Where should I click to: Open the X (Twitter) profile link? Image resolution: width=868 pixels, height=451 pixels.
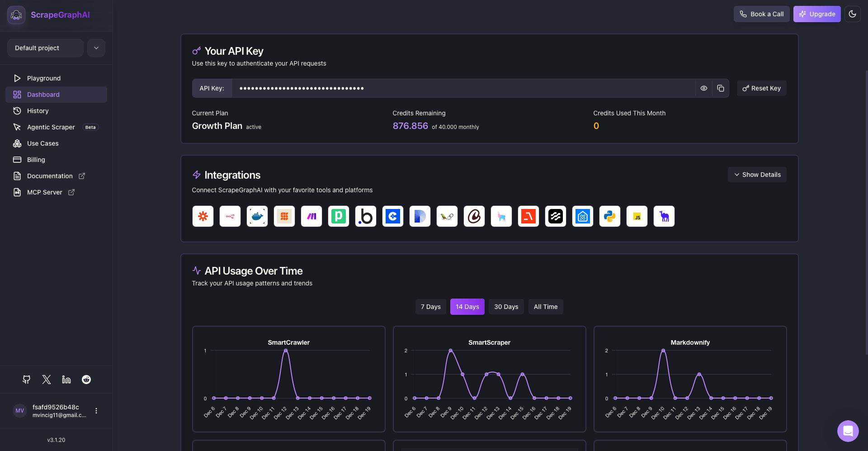point(46,380)
